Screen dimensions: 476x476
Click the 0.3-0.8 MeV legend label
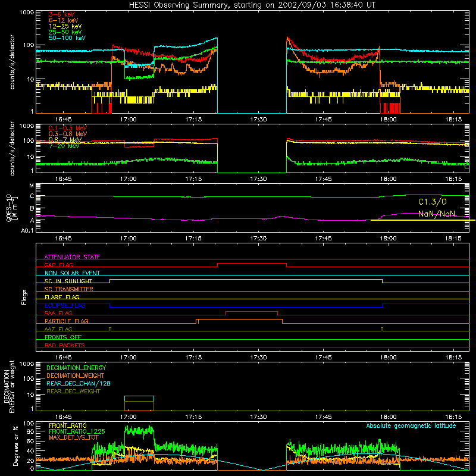[x=68, y=134]
